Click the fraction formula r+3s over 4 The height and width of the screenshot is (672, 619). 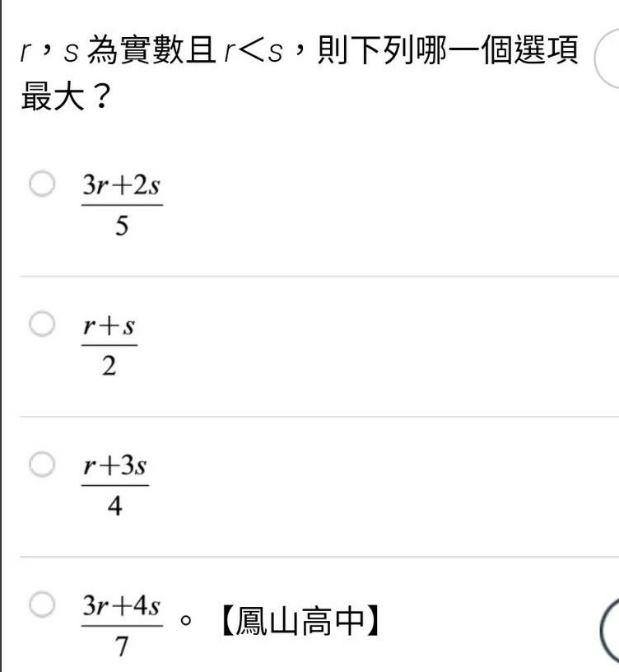click(115, 486)
